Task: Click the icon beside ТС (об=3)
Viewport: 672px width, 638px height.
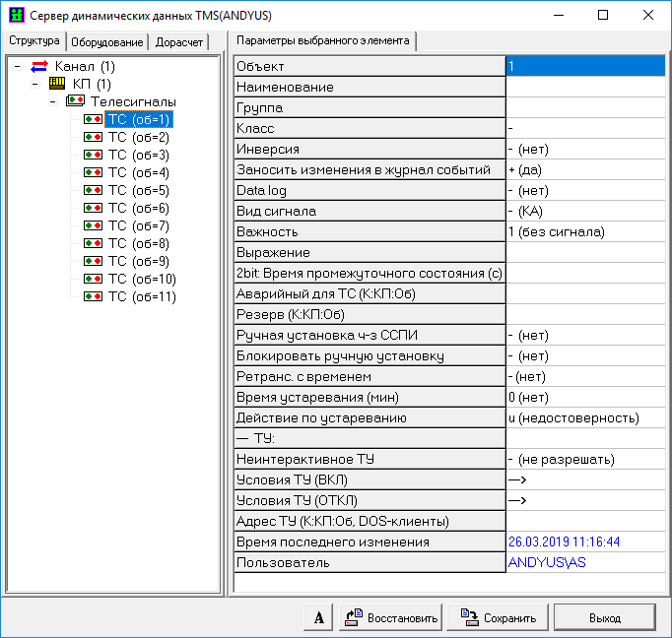Action: (93, 156)
